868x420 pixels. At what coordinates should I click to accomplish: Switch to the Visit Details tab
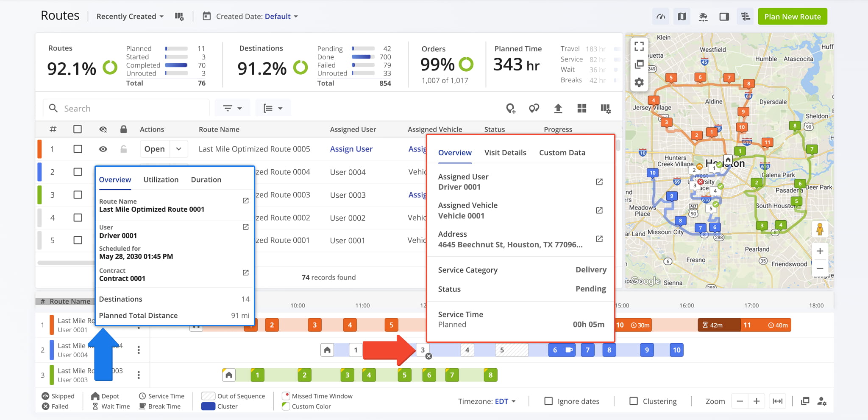point(505,153)
